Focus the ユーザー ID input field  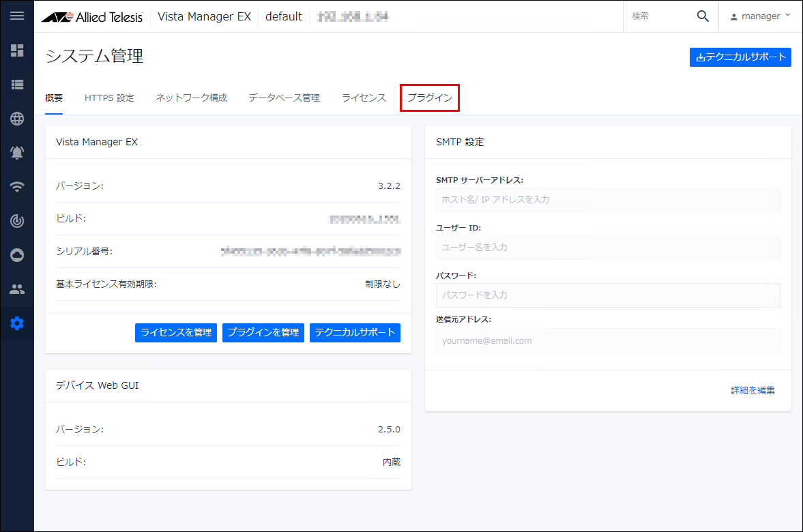coord(608,248)
